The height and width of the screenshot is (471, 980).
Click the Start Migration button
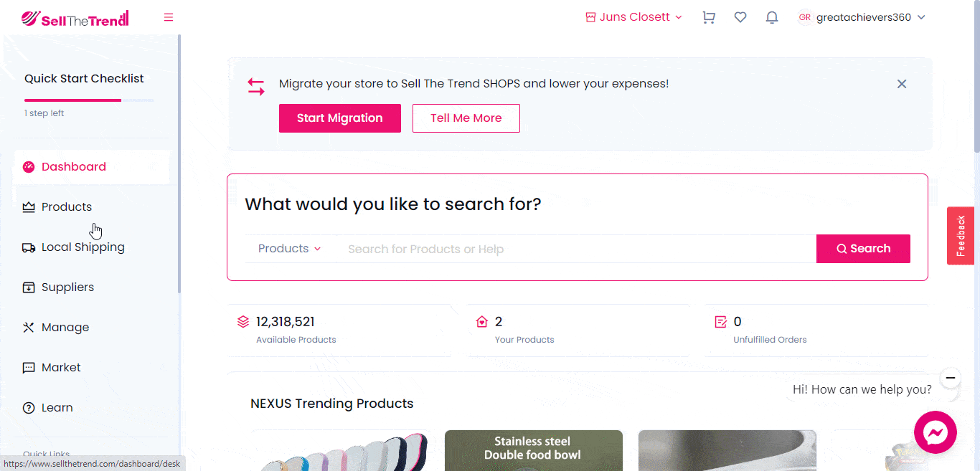[340, 118]
